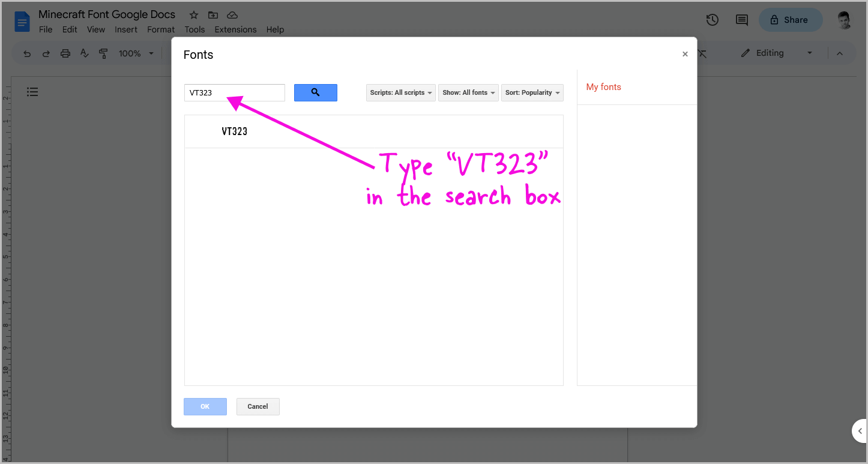Click the Fonts dialog title

[x=198, y=55]
